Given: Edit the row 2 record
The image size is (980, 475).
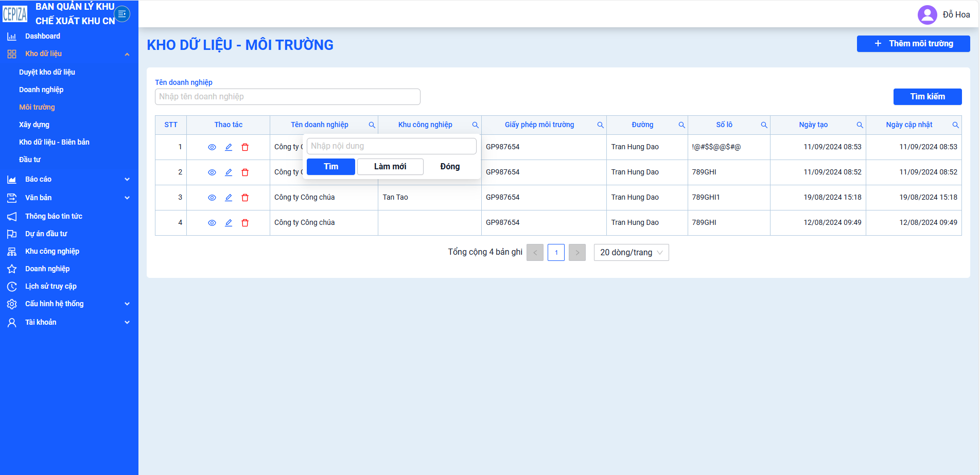Looking at the screenshot, I should point(229,172).
